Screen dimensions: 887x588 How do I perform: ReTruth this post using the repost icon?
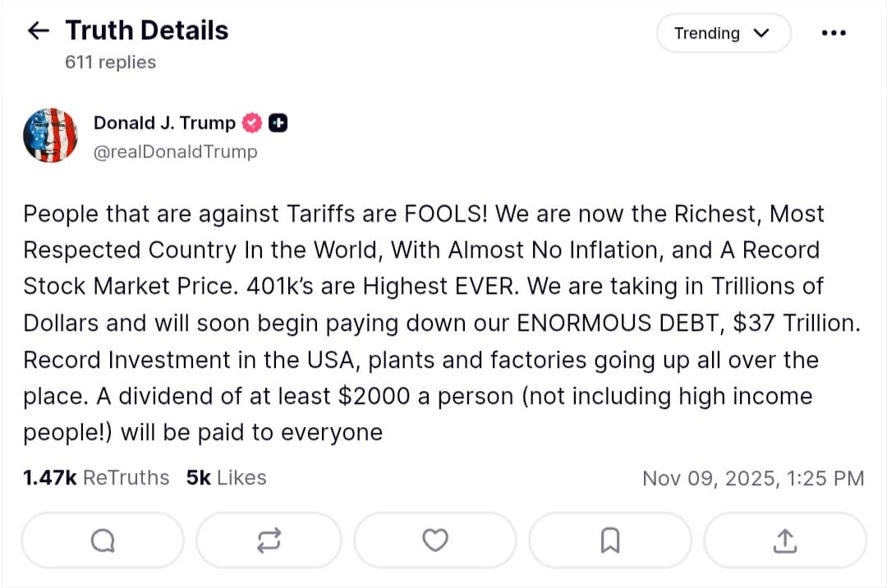click(x=269, y=540)
